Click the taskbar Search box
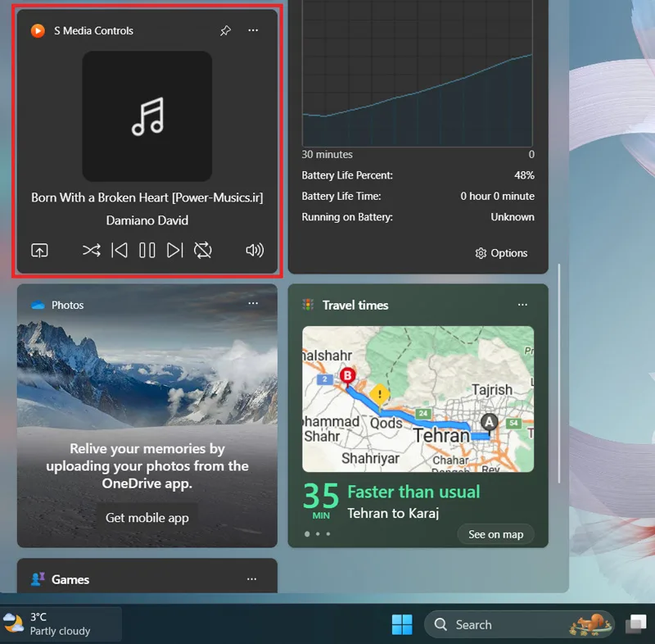The image size is (655, 644). click(519, 625)
